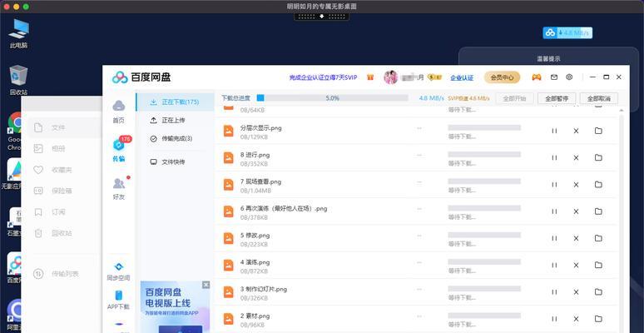The image size is (644, 333).
Task: Pause download of 4 演练.png
Action: pos(554,266)
